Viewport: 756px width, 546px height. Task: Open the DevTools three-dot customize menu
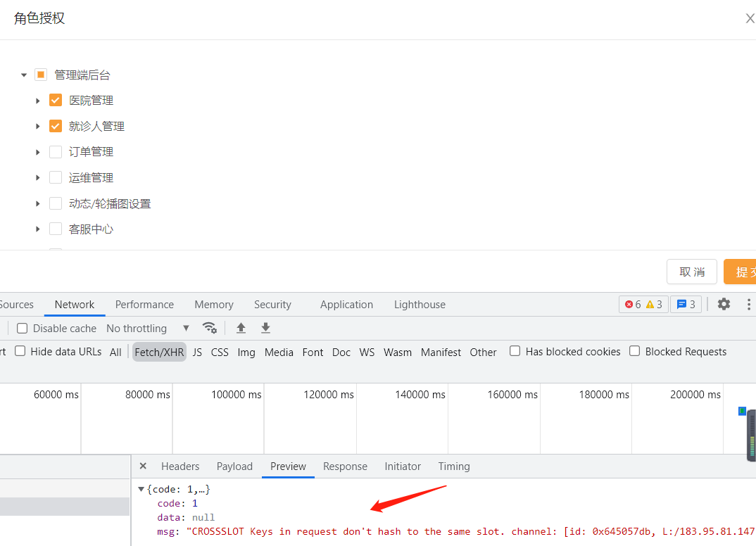(x=748, y=304)
